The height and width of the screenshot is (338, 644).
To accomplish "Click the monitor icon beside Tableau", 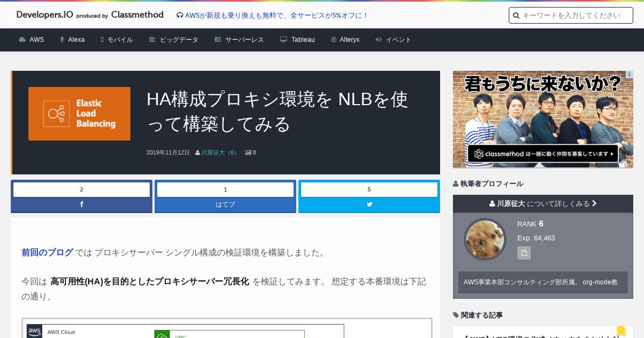I will point(283,40).
